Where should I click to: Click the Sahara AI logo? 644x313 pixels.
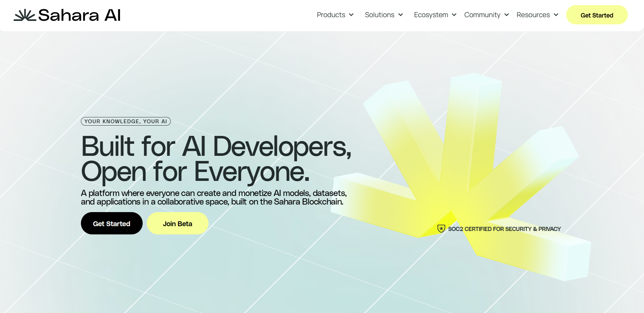pyautogui.click(x=67, y=15)
